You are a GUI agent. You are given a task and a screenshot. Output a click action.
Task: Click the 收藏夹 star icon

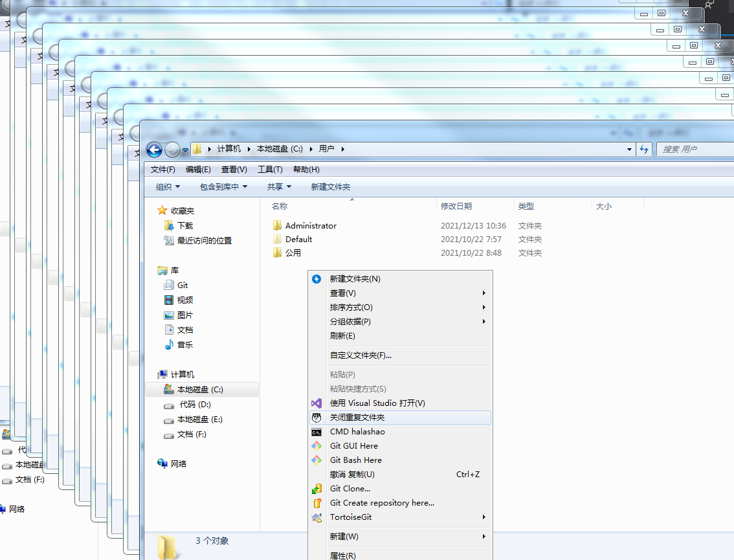coord(162,210)
